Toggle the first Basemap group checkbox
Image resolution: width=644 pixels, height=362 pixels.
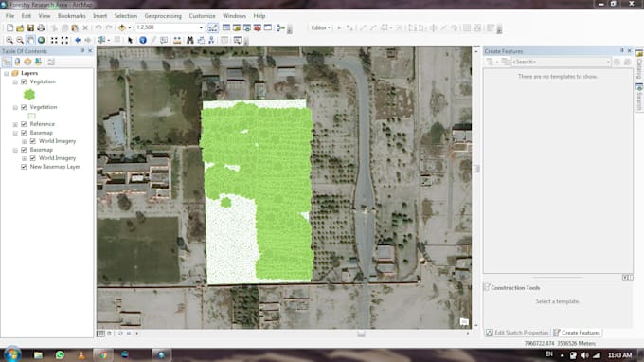click(24, 133)
